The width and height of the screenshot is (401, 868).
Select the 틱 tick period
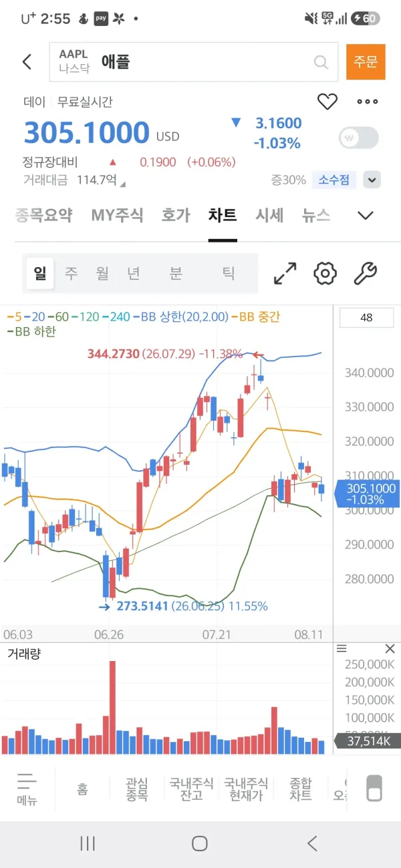[229, 273]
